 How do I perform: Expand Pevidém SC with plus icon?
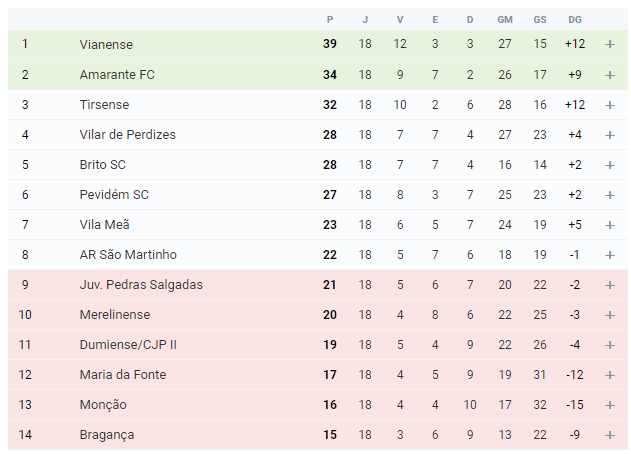point(610,195)
